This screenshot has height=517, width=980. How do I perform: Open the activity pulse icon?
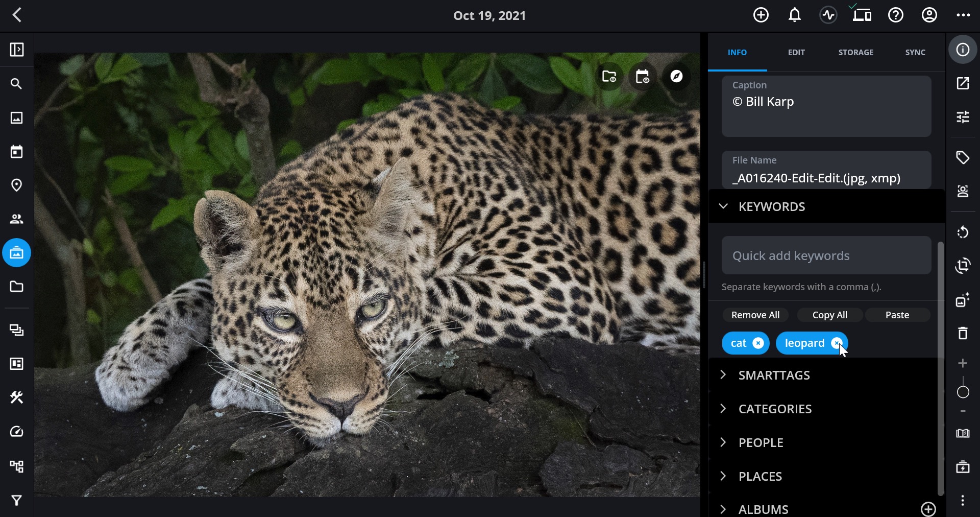point(828,15)
